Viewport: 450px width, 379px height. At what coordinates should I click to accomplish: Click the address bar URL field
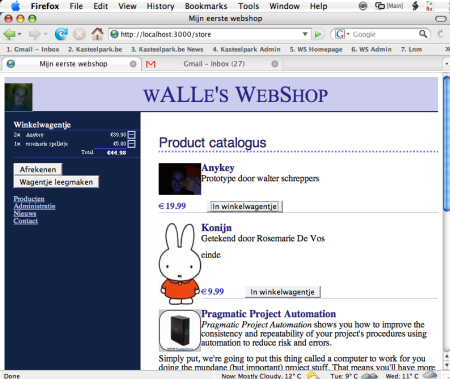210,34
